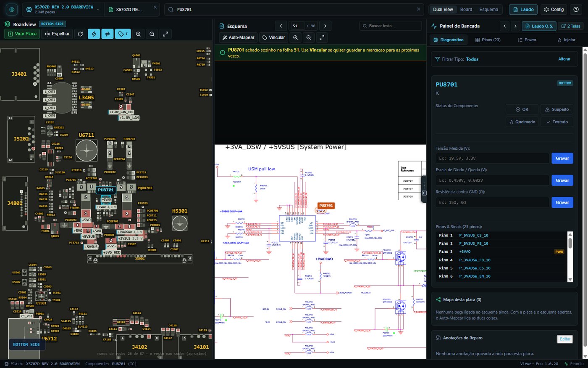This screenshot has width=588, height=368.
Task: Open the Power tab
Action: [x=527, y=40]
